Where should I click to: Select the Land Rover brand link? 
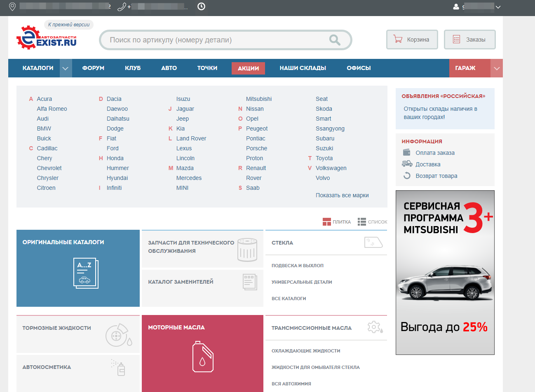(x=191, y=138)
